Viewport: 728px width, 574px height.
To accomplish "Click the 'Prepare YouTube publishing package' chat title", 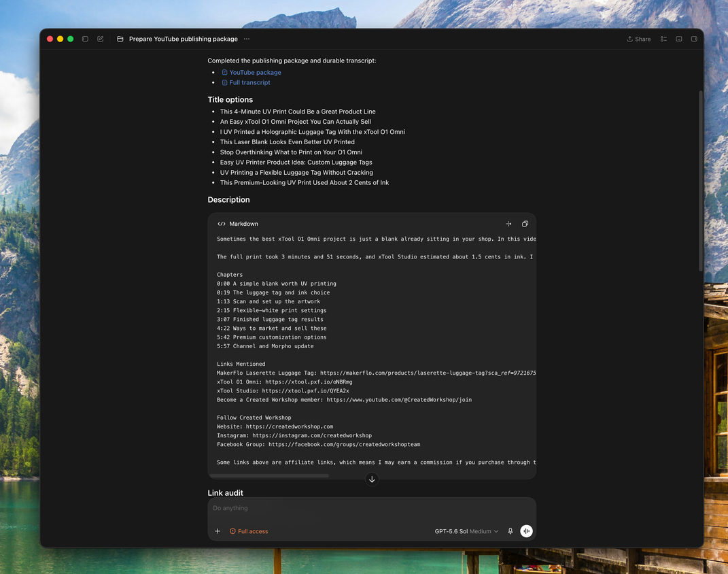I will click(184, 39).
